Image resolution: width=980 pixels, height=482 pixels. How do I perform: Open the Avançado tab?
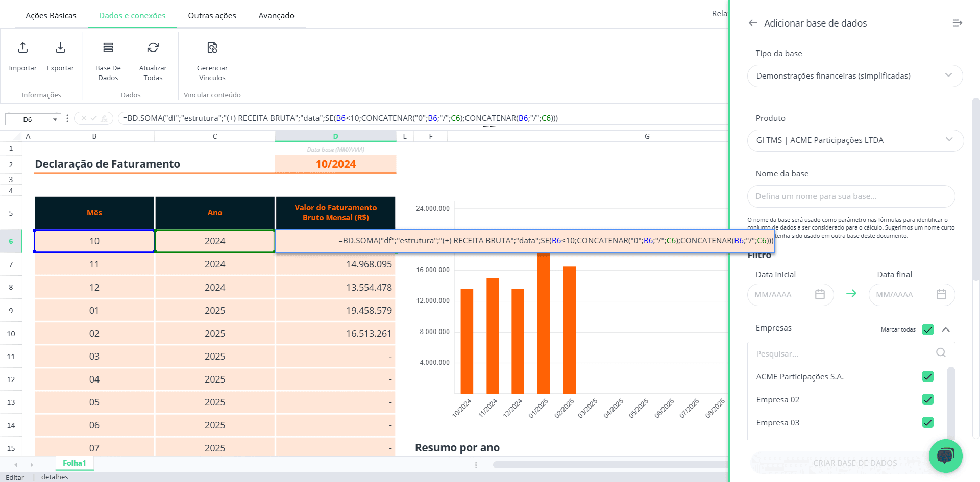point(276,16)
